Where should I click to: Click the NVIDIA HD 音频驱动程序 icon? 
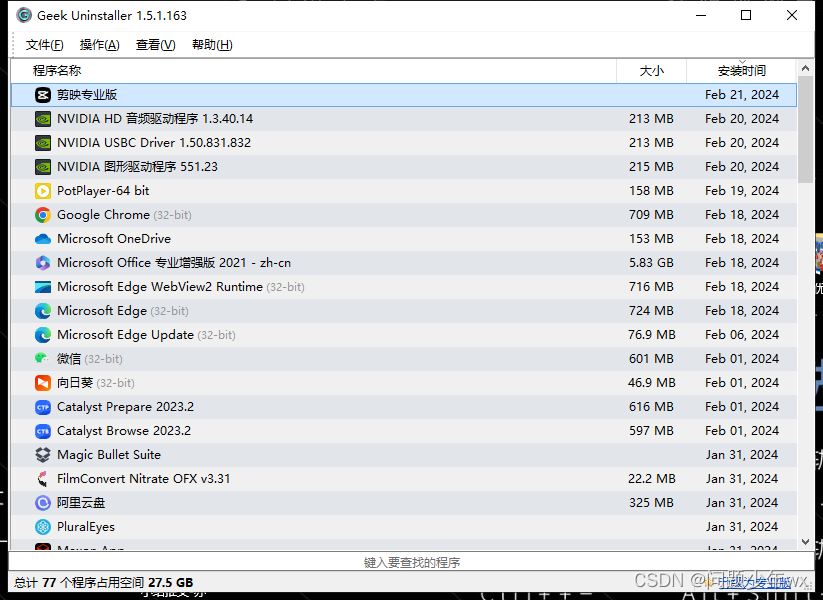coord(43,119)
